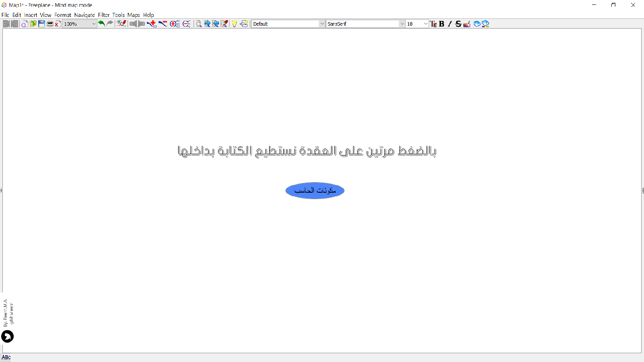644x362 pixels.
Task: Open the Navigate menu
Action: pos(85,15)
